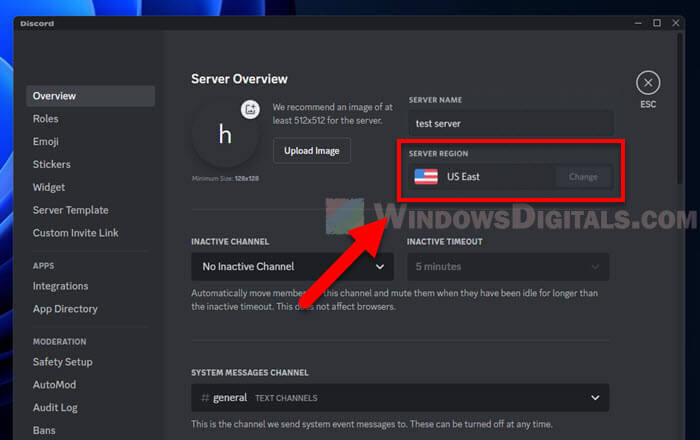Select Server Template in sidebar
Screen dimensions: 700x440
(71, 210)
